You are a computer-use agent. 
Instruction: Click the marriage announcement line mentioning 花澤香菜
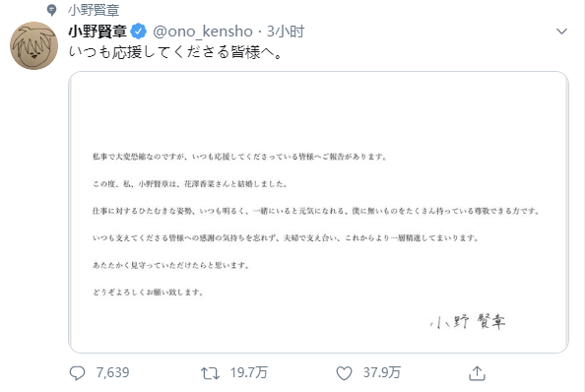190,184
